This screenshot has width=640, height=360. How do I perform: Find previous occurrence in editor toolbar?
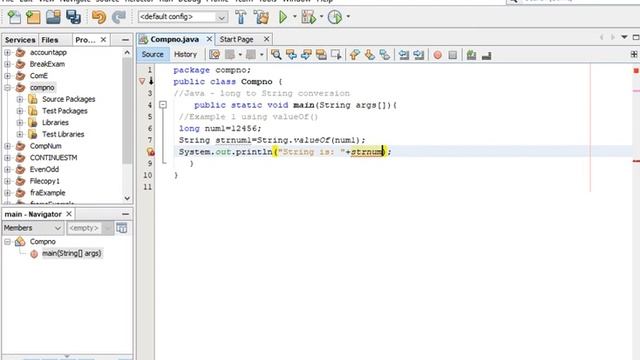[x=291, y=55]
